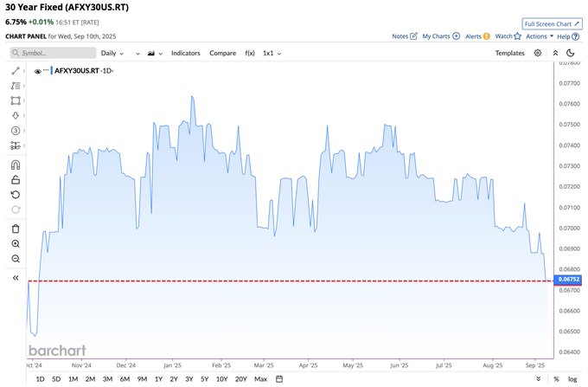This screenshot has height=387, width=588.
Task: Collapse the drawing tools sidebar
Action: click(16, 278)
